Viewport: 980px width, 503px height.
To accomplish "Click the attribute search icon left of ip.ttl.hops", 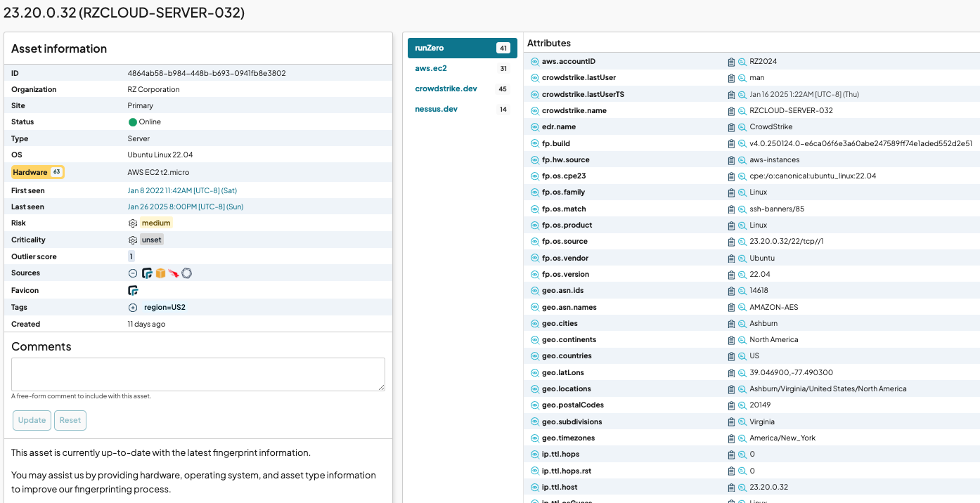I will (x=534, y=455).
